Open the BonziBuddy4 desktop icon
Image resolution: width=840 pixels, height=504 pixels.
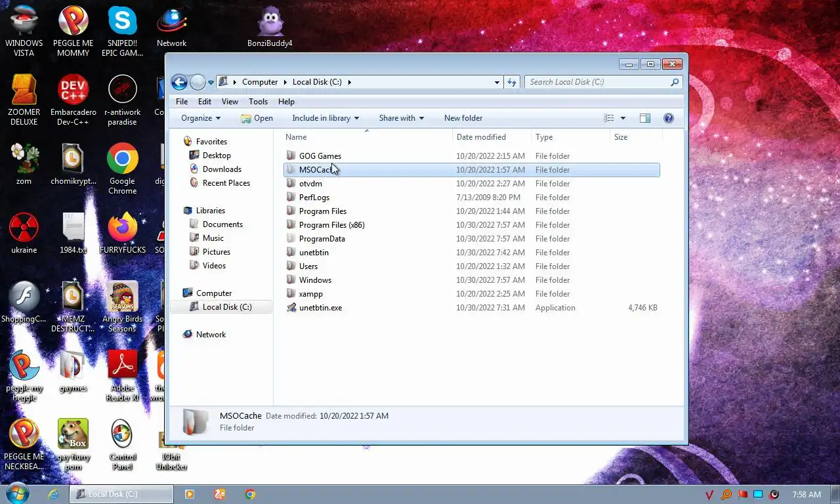tap(270, 28)
